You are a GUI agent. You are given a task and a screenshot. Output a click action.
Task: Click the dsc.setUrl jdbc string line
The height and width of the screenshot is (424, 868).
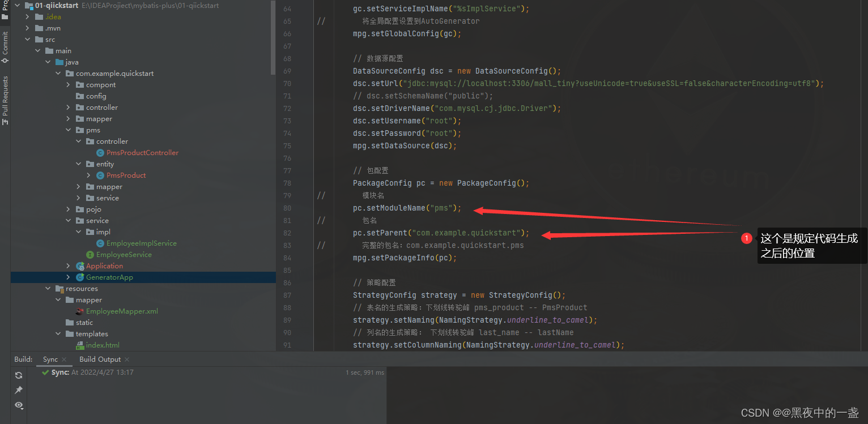[588, 83]
